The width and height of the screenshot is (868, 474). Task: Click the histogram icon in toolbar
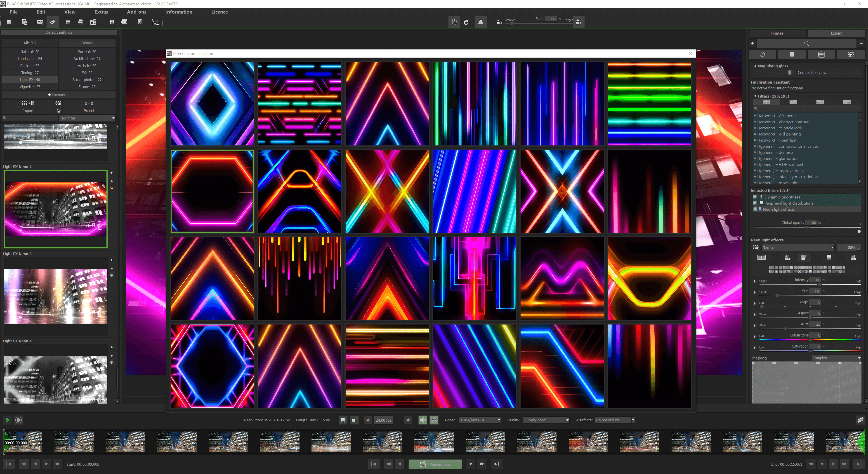(x=155, y=22)
